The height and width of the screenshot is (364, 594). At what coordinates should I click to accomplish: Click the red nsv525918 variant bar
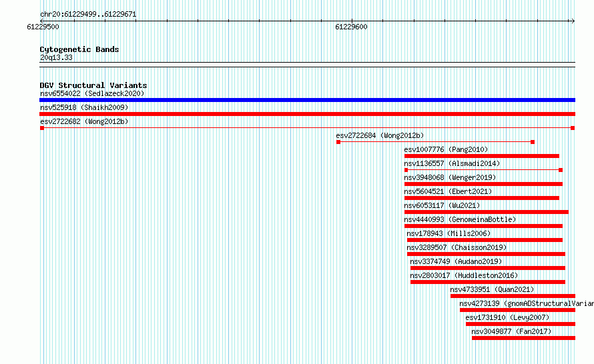point(307,114)
